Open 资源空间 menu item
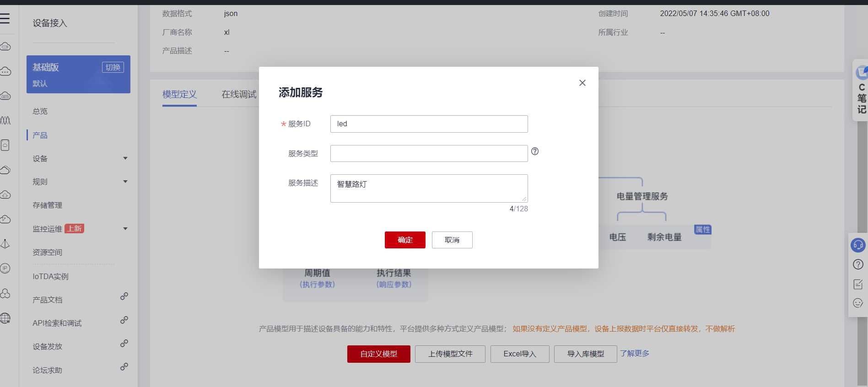This screenshot has height=387, width=868. (48, 252)
